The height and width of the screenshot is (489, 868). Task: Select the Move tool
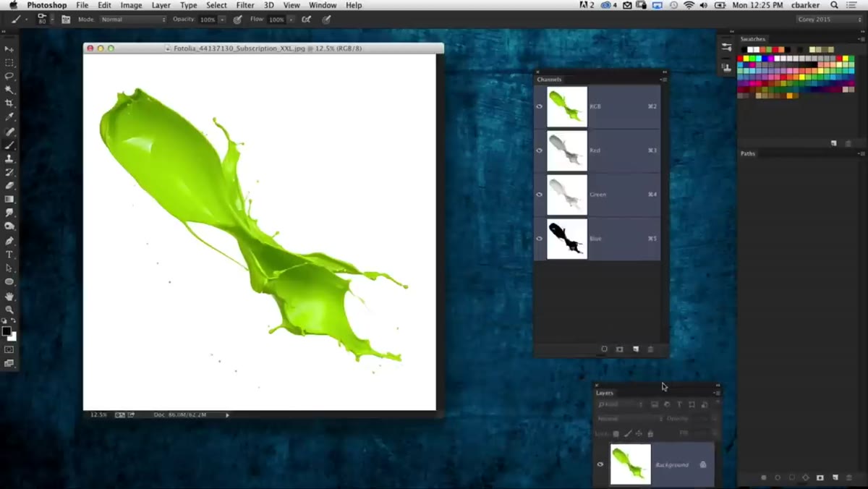coord(9,48)
